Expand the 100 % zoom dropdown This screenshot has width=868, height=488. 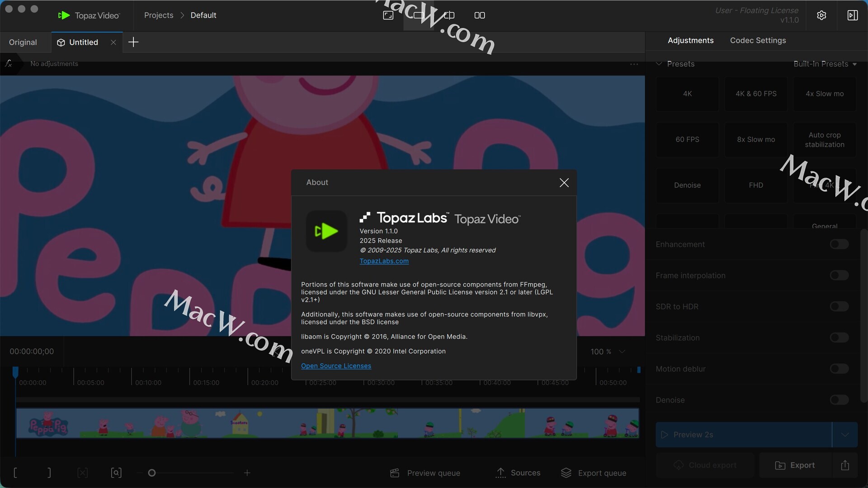tap(622, 351)
